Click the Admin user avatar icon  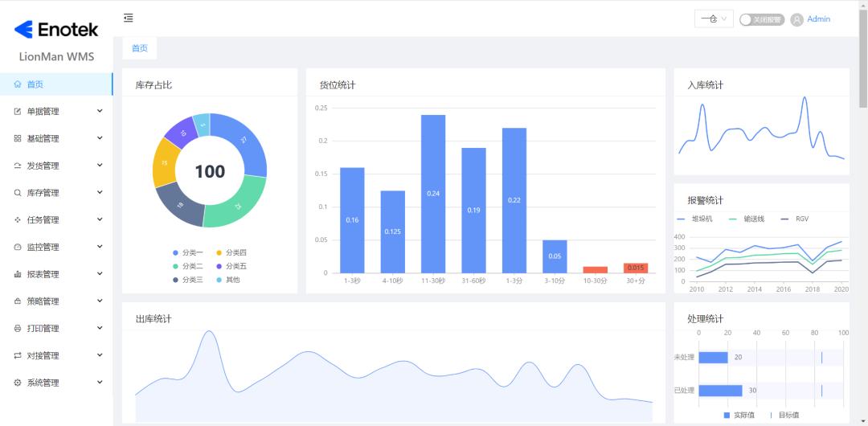(x=796, y=19)
